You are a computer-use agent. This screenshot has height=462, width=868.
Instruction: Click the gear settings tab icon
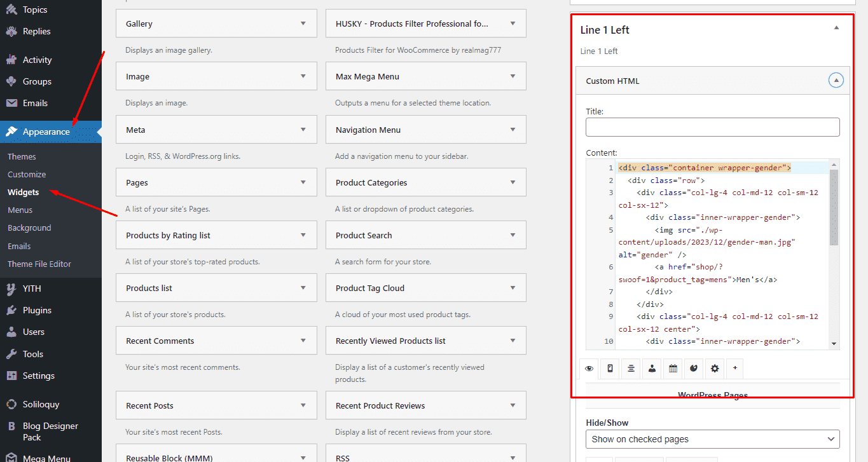(x=715, y=369)
